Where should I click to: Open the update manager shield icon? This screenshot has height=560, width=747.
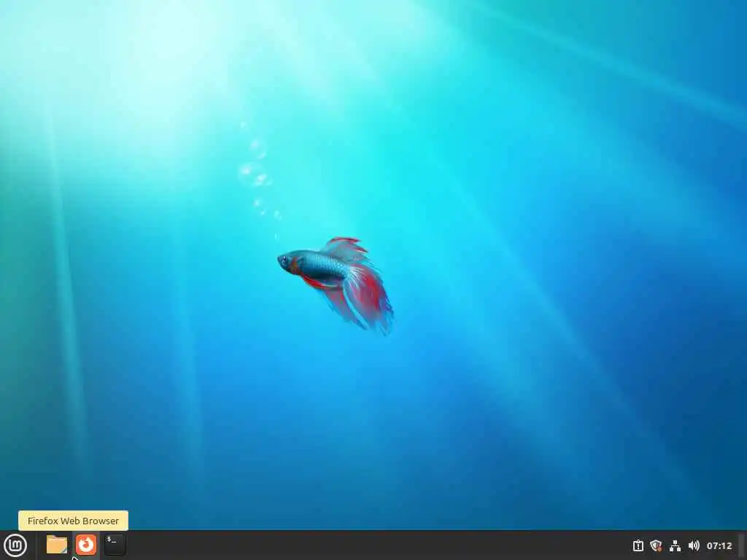coord(656,545)
